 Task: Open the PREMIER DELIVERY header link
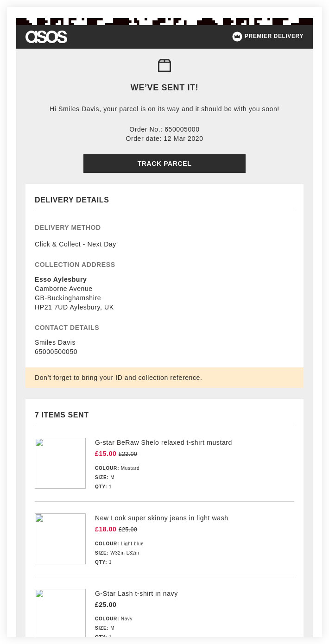274,36
